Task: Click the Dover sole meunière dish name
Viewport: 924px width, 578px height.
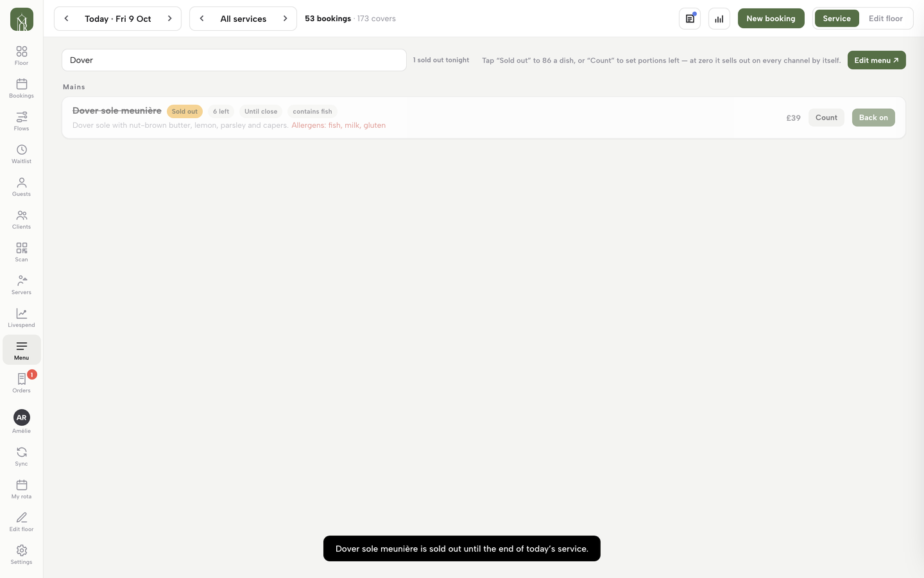Action: pyautogui.click(x=117, y=110)
